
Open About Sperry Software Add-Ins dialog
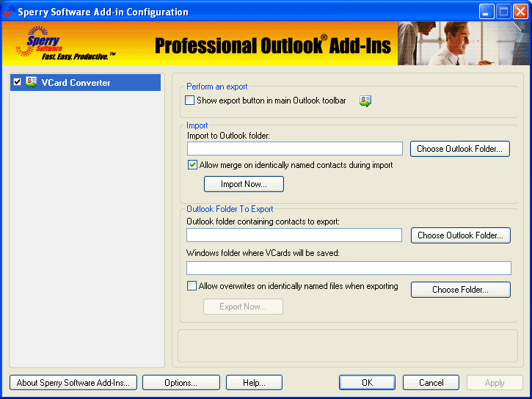point(73,383)
